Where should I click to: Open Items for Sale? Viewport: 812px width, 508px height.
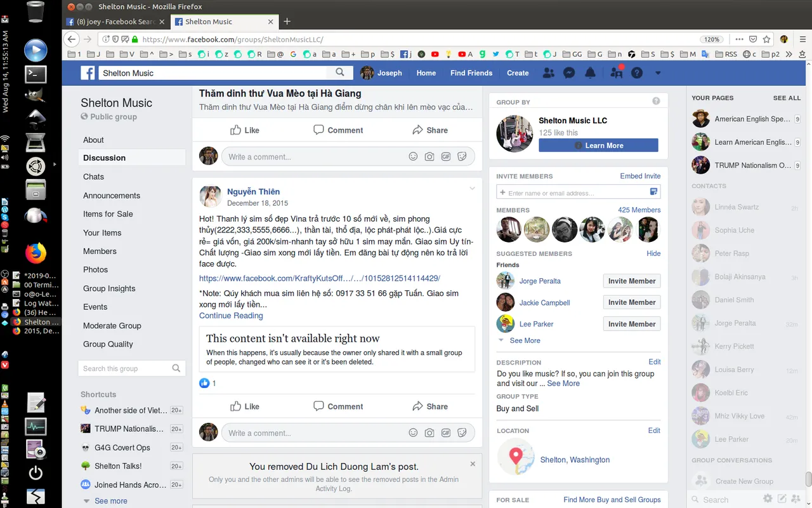[108, 214]
